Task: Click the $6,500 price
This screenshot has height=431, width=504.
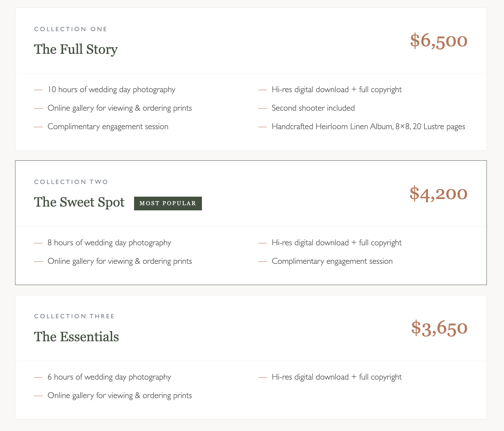Action: [x=439, y=41]
